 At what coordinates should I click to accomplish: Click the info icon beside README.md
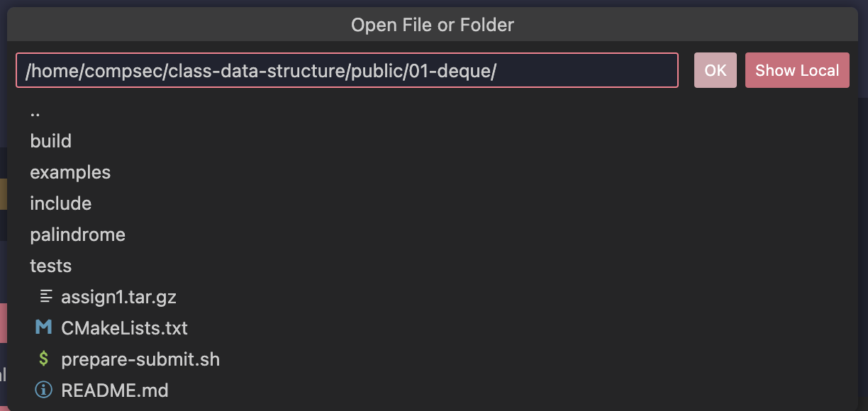pyautogui.click(x=44, y=390)
